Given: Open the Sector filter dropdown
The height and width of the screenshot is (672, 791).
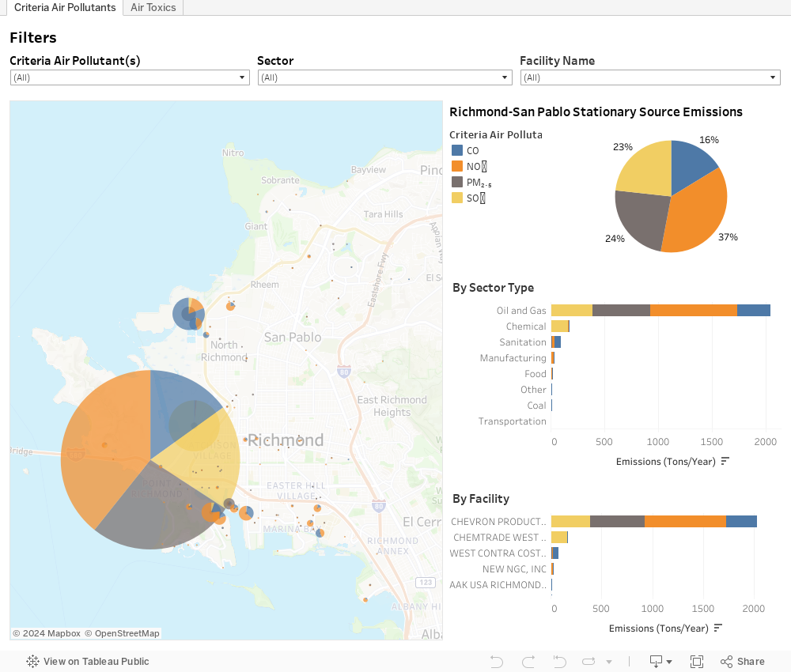Looking at the screenshot, I should [385, 77].
